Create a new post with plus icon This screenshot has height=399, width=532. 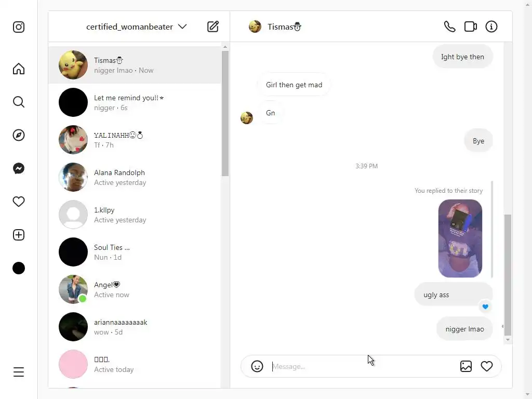pyautogui.click(x=19, y=235)
